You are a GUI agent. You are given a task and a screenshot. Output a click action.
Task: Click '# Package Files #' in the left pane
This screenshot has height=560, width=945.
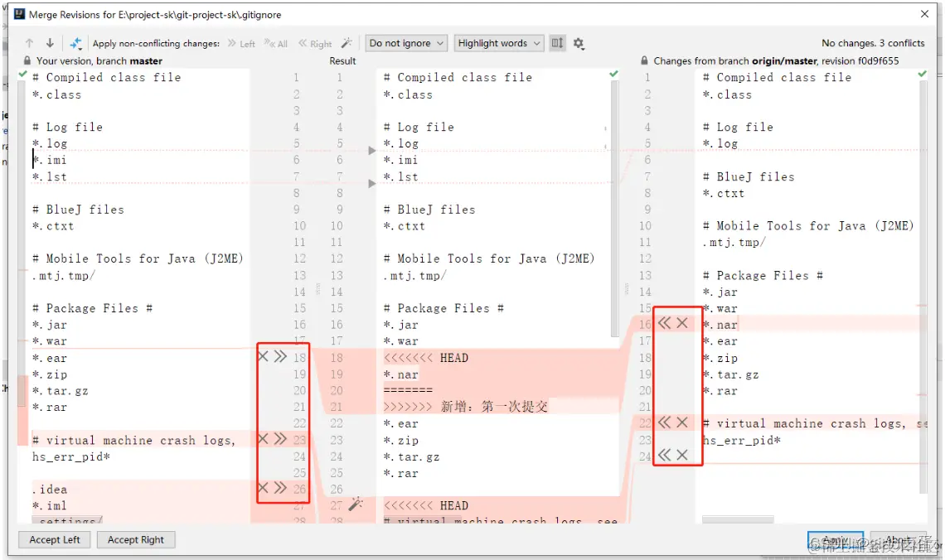(x=92, y=308)
